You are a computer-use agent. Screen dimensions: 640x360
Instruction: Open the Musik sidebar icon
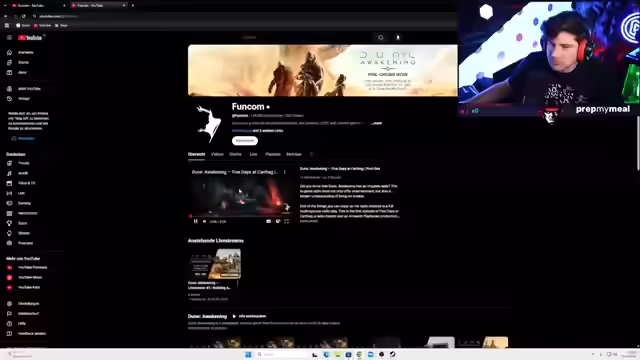point(9,173)
